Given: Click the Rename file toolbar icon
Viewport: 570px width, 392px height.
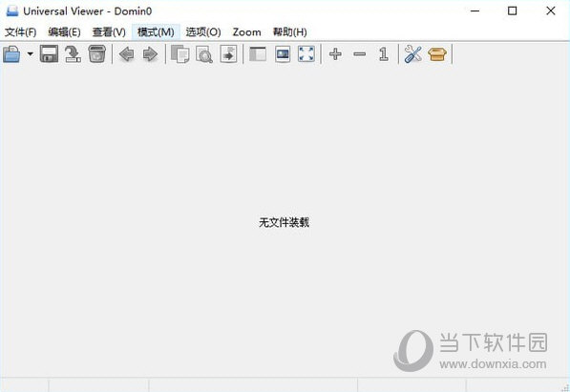Looking at the screenshot, I should 73,54.
